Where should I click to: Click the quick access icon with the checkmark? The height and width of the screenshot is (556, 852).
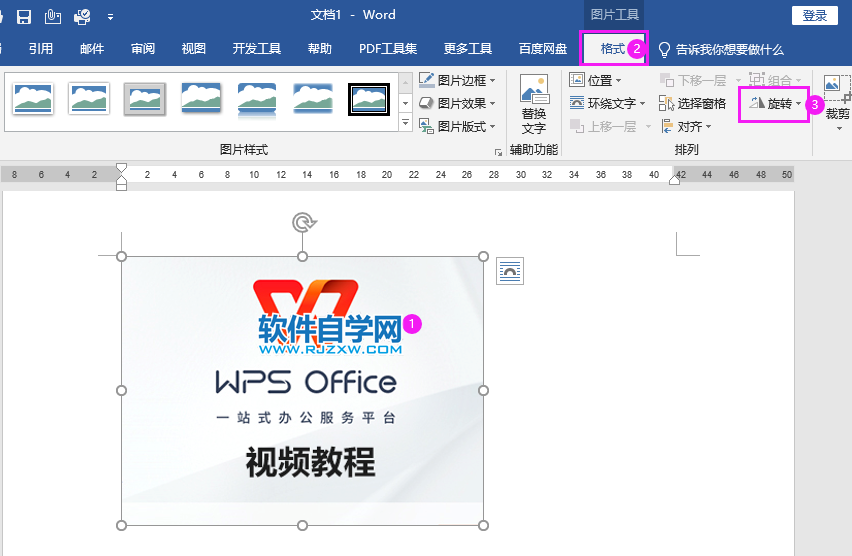pos(83,17)
